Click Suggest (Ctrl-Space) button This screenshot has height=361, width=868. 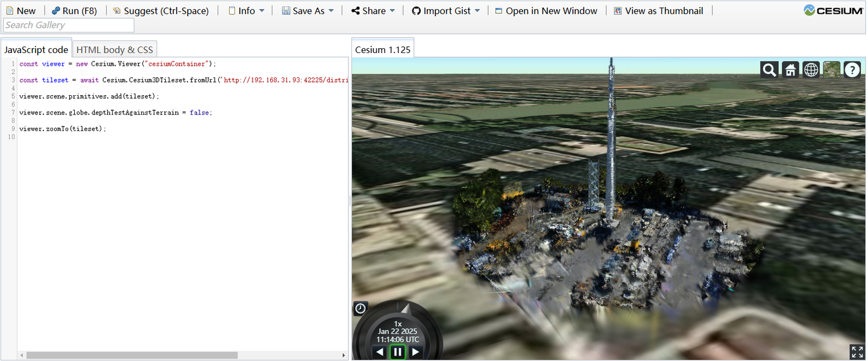point(161,11)
